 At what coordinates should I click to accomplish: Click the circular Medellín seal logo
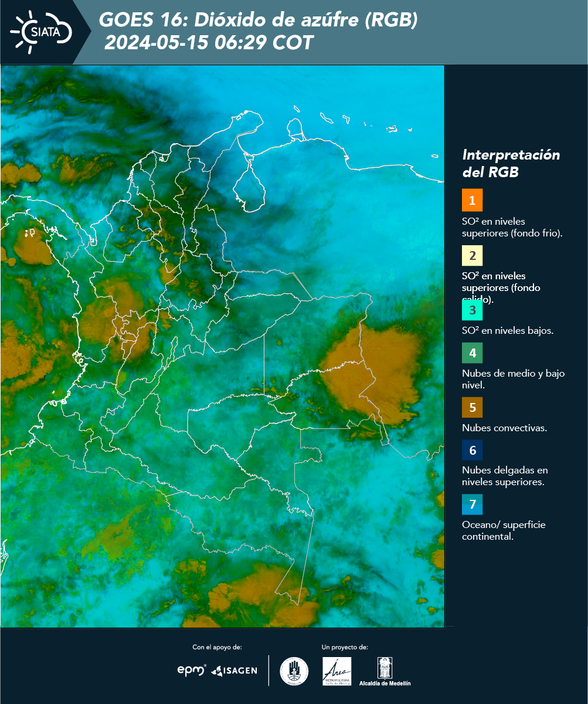click(294, 671)
